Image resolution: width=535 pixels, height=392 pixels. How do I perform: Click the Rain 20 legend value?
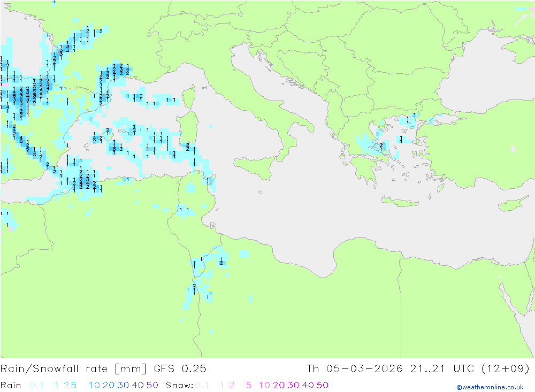tap(109, 385)
